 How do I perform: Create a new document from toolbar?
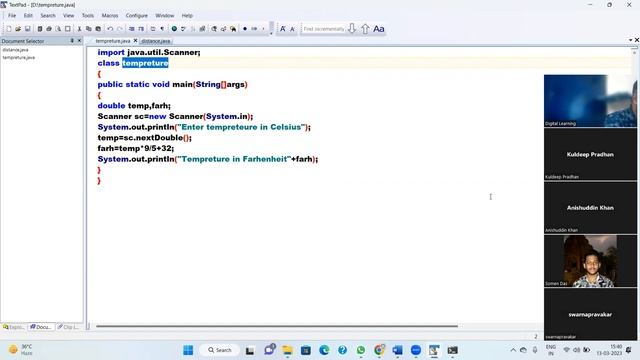pyautogui.click(x=9, y=29)
